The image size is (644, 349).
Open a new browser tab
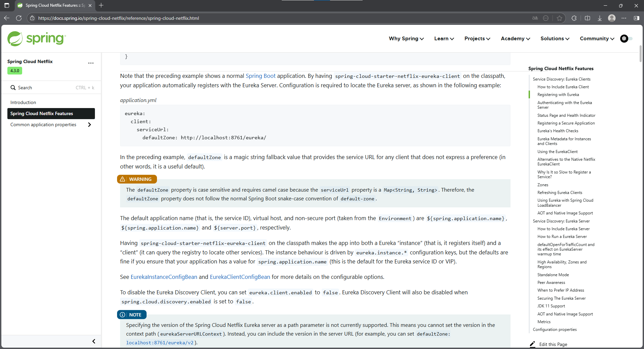(101, 5)
